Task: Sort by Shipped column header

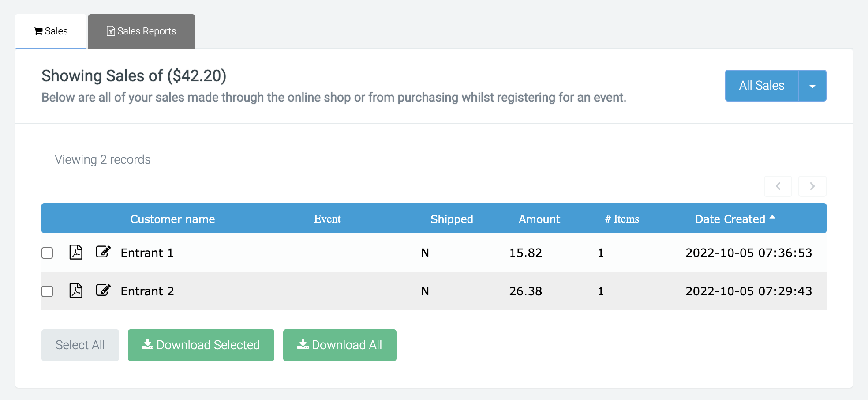Action: click(452, 219)
